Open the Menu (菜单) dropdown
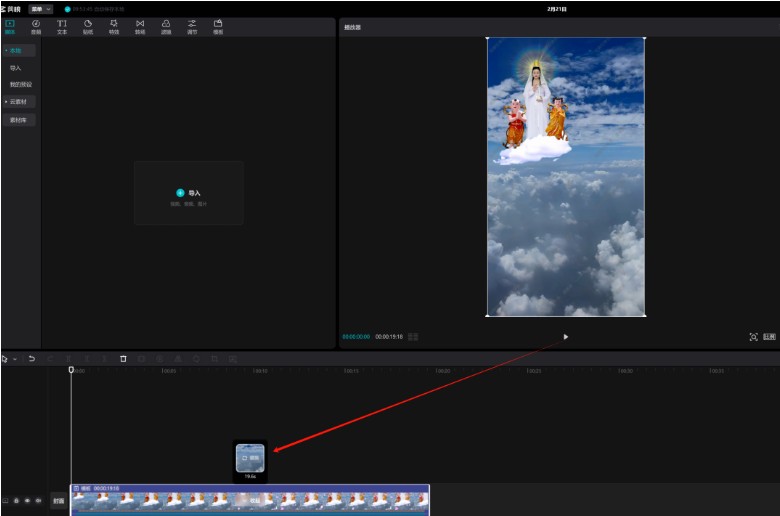Screen dimensions: 780x516 click(41, 9)
